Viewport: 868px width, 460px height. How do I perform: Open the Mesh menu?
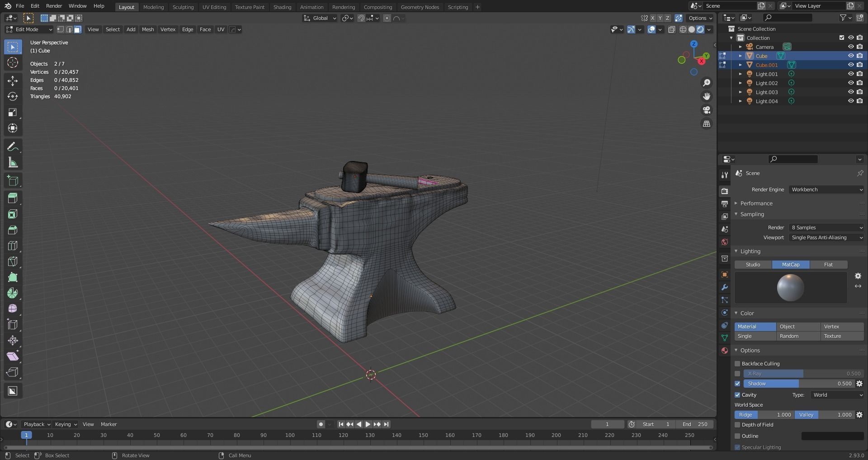[x=148, y=29]
